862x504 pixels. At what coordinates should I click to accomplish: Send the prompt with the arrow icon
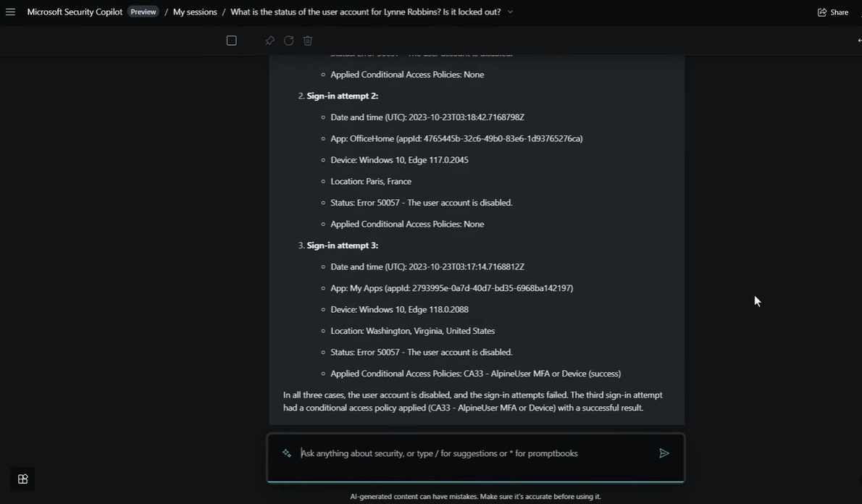(x=664, y=453)
